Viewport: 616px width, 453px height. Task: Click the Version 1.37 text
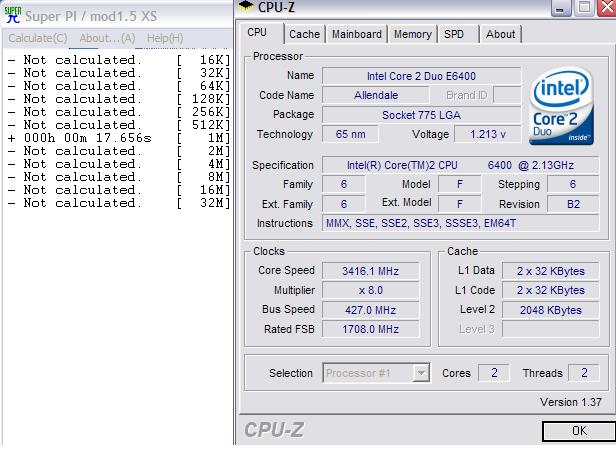570,402
